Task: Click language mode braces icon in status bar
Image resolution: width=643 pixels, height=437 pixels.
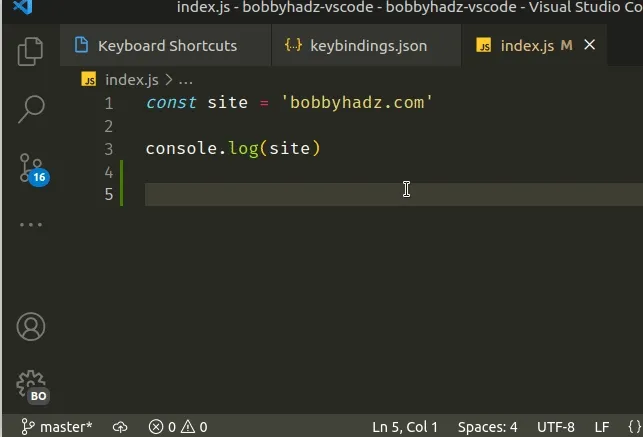Action: (634, 427)
